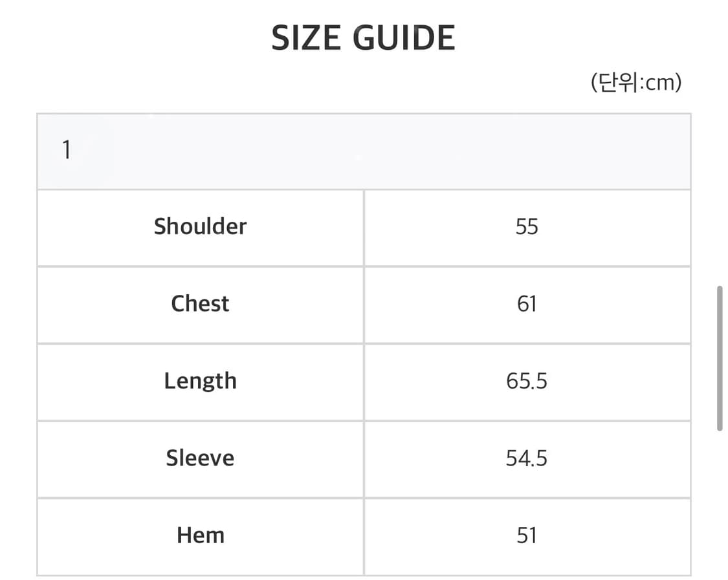Click the Shoulder row label
Image resolution: width=728 pixels, height=580 pixels.
(200, 227)
